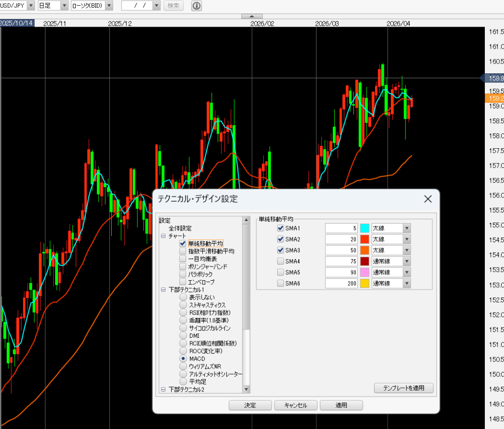Enable the SMA4 checkbox
The image size is (504, 429).
coord(281,261)
